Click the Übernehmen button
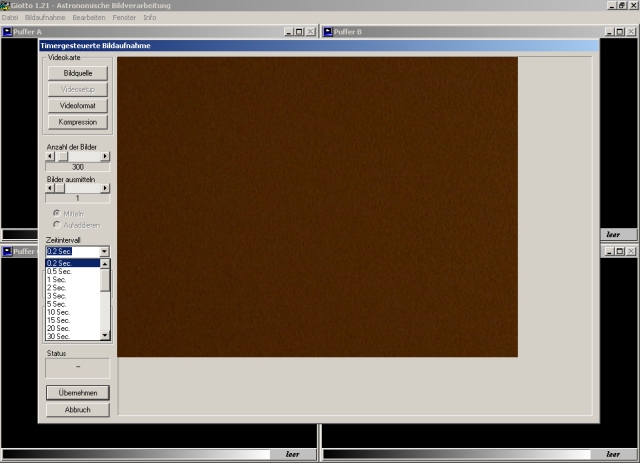 pyautogui.click(x=77, y=393)
